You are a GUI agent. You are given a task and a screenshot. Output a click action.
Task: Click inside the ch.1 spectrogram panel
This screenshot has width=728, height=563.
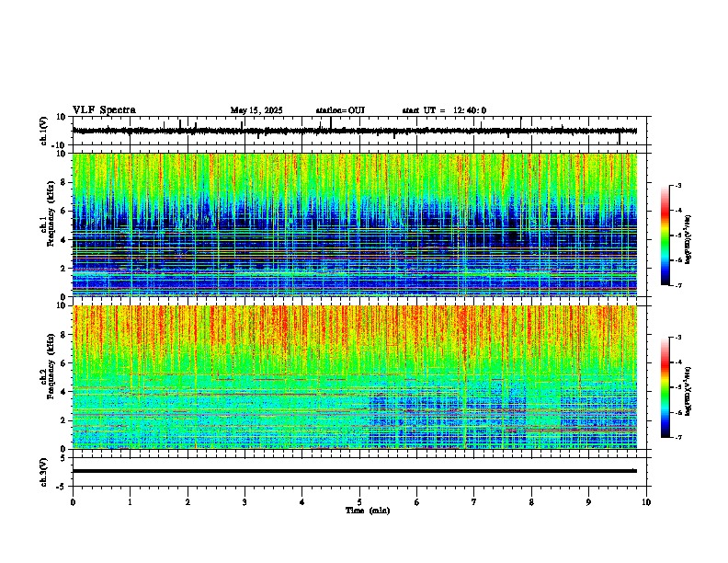355,224
